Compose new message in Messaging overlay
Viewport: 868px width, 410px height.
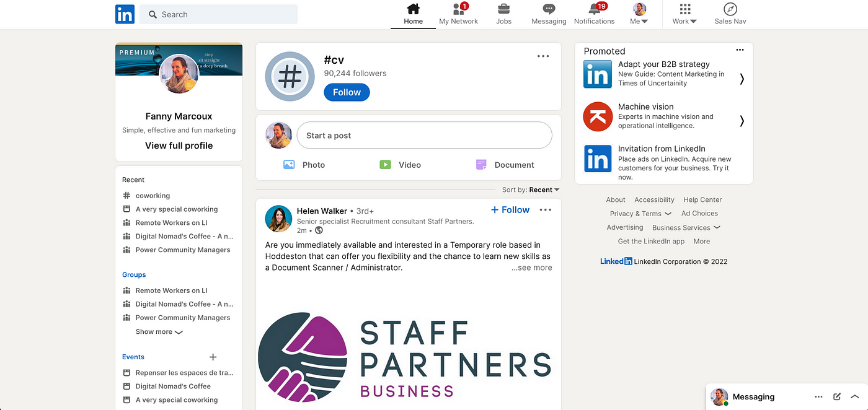837,396
